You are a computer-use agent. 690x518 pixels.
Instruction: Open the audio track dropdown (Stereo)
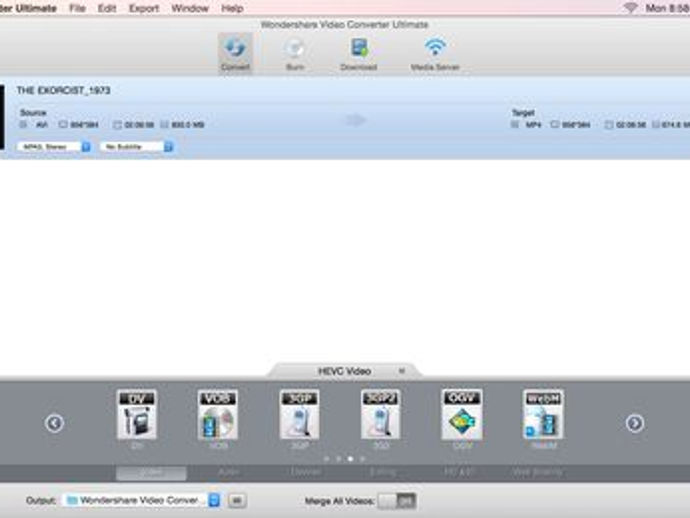[x=54, y=147]
